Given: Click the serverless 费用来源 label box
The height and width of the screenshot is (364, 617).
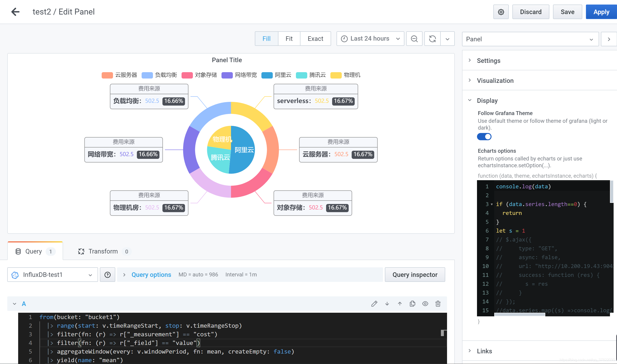Looking at the screenshot, I should point(316,96).
